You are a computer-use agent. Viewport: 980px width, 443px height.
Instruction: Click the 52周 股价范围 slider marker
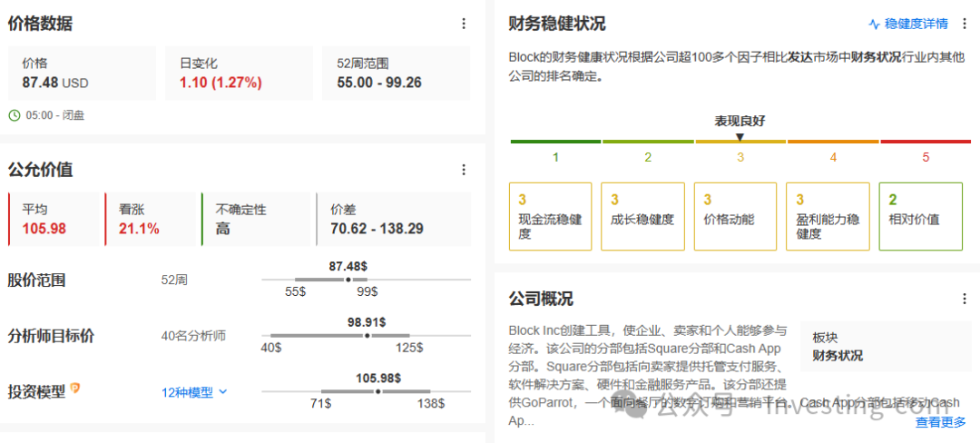tap(348, 280)
